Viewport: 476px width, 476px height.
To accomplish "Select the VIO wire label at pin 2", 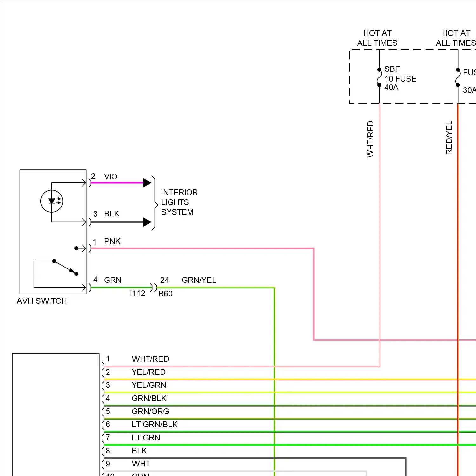I will tap(111, 176).
